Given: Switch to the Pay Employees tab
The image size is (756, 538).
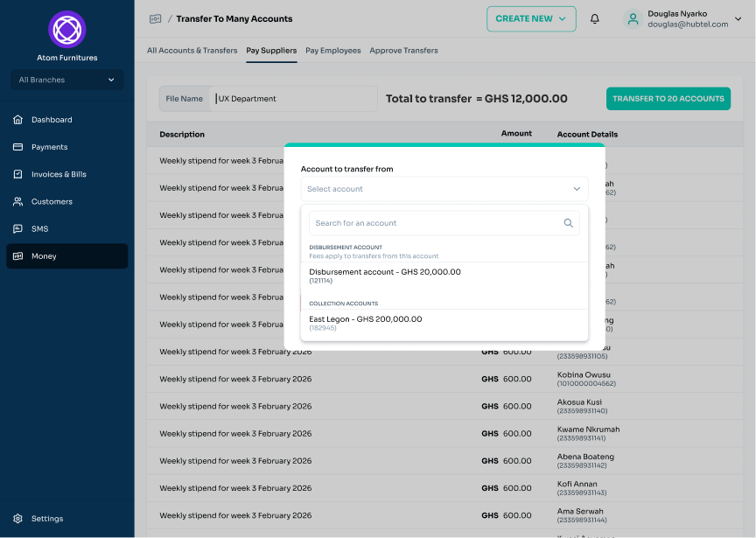Looking at the screenshot, I should tap(332, 51).
